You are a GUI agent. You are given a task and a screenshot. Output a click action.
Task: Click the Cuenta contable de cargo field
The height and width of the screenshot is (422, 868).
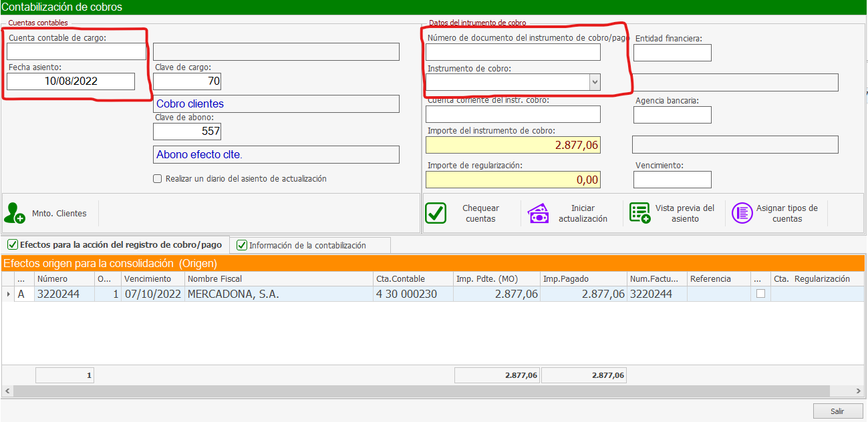point(76,52)
